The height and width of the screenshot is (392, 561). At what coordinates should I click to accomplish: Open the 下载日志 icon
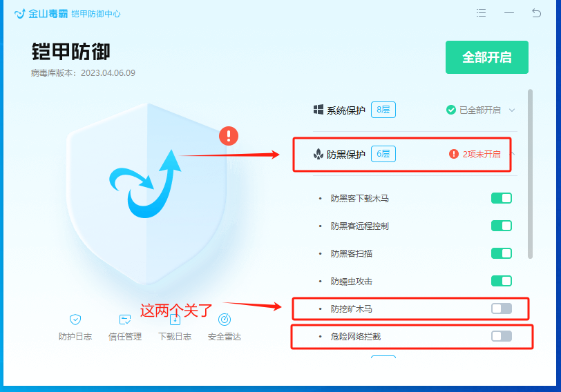pos(175,320)
